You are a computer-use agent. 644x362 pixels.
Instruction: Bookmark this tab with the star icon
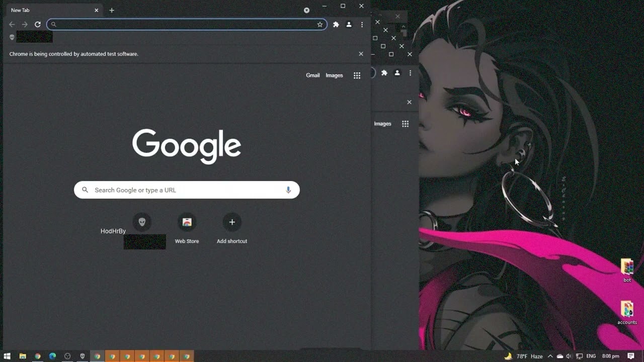click(320, 24)
